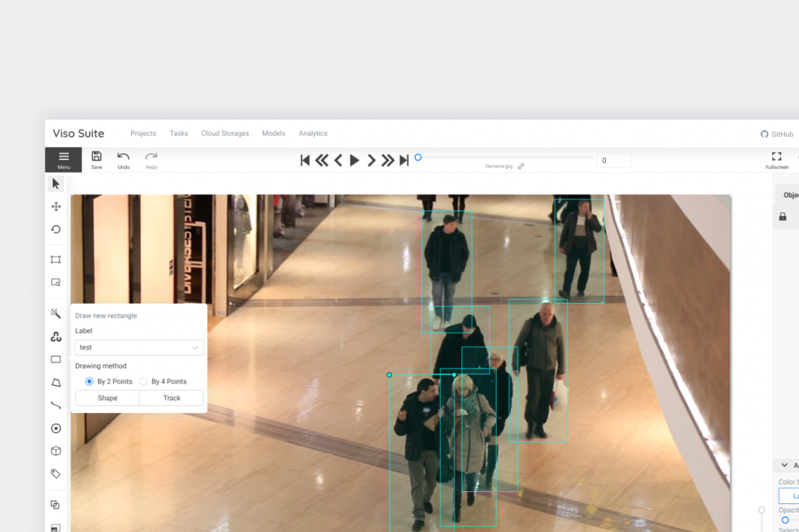This screenshot has width=799, height=532.
Task: Open Cloud Storages page
Action: [225, 133]
